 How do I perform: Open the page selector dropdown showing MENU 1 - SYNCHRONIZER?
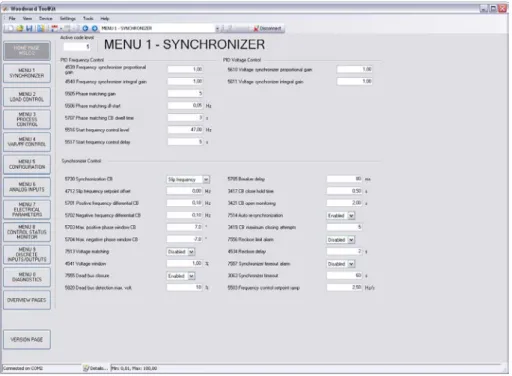click(x=217, y=29)
